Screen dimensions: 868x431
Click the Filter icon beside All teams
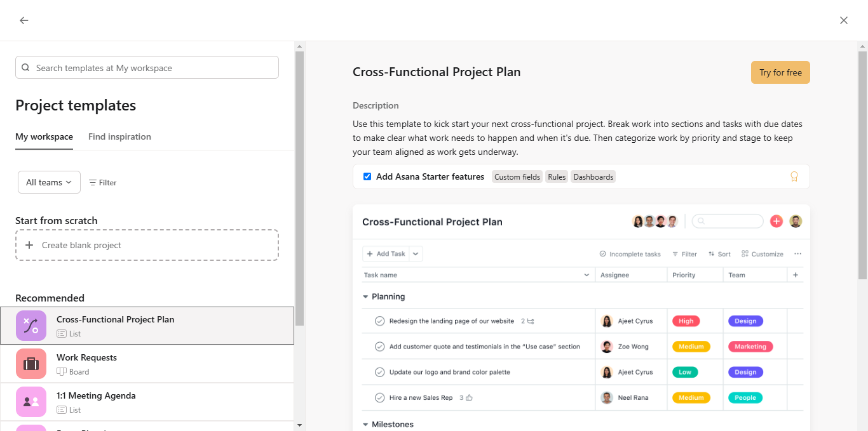(x=93, y=183)
